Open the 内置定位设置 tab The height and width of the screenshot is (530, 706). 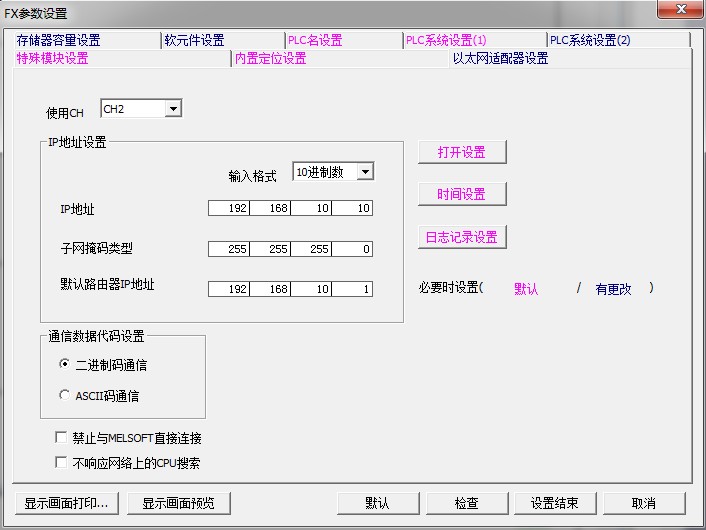click(x=270, y=58)
